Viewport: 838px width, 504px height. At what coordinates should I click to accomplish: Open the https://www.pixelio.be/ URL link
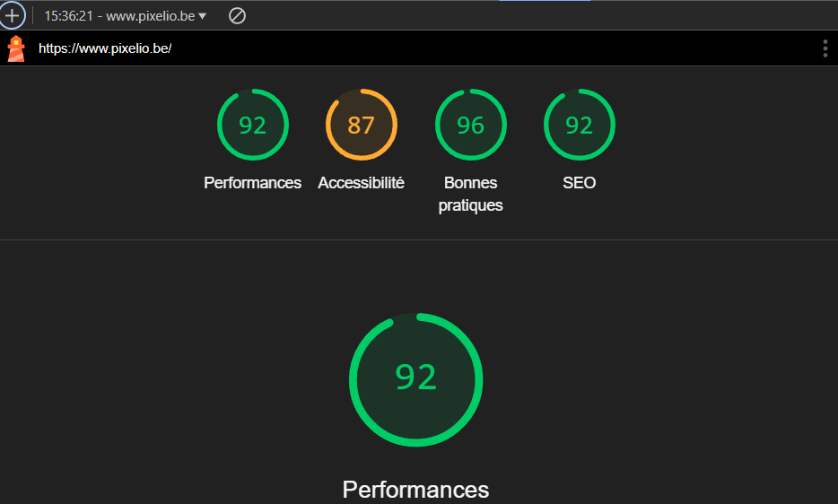click(105, 48)
